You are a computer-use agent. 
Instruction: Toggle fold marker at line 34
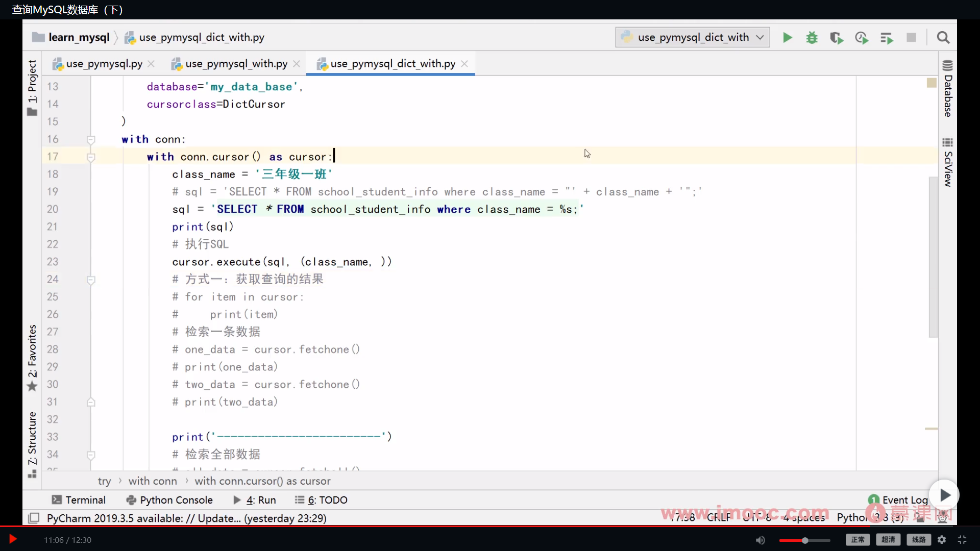[91, 455]
